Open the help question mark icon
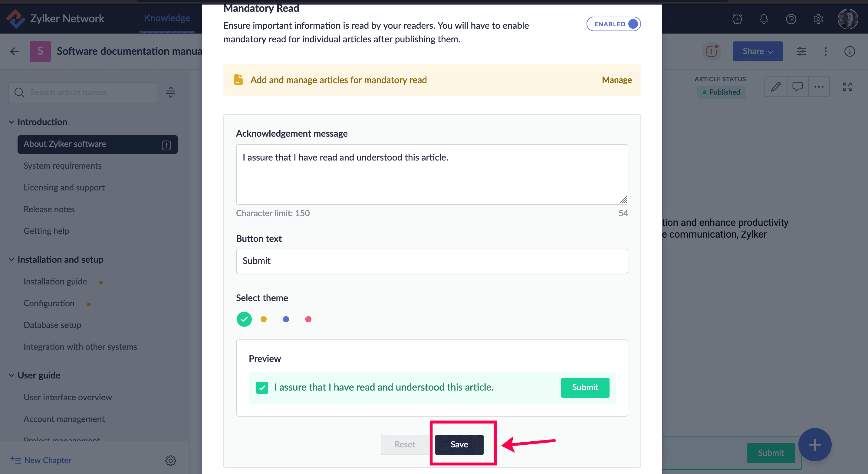Screen dimensions: 868x474 pos(791,19)
